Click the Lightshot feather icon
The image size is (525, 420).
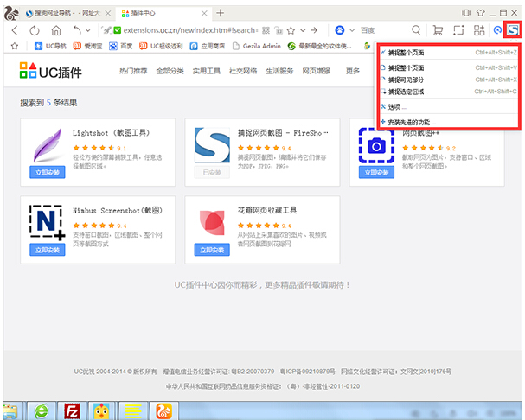[x=48, y=145]
